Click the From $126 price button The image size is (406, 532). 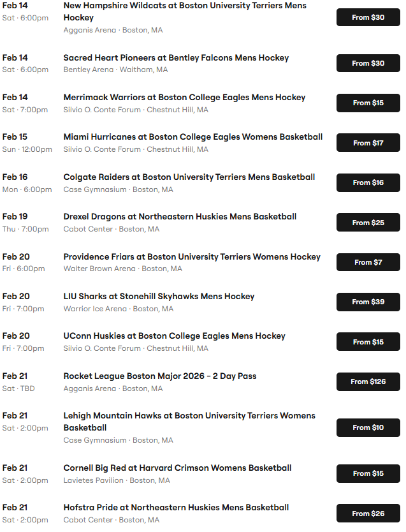[368, 381]
